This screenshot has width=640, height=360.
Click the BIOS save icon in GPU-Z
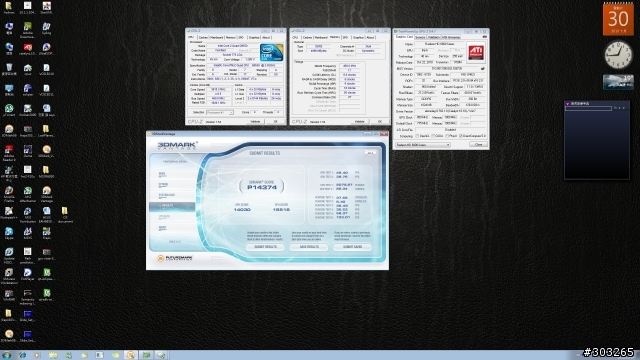tap(483, 69)
